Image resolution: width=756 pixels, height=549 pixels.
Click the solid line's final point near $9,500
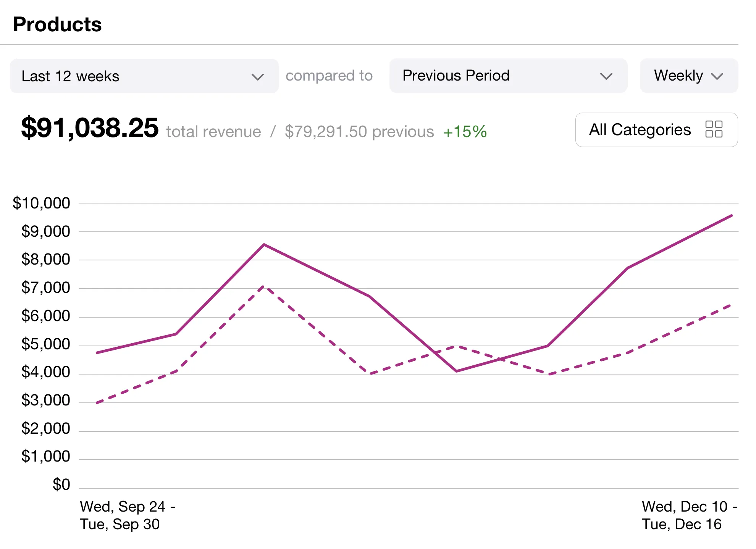click(x=731, y=216)
